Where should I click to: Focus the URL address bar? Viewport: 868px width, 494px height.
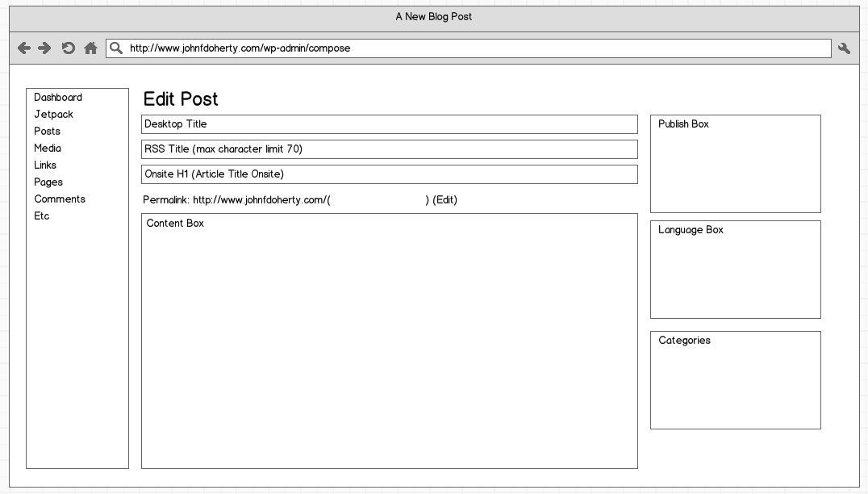469,48
